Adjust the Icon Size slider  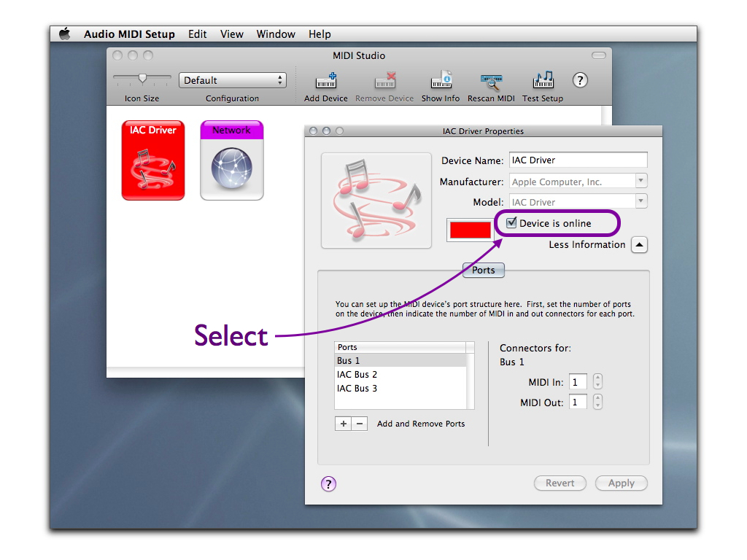142,79
